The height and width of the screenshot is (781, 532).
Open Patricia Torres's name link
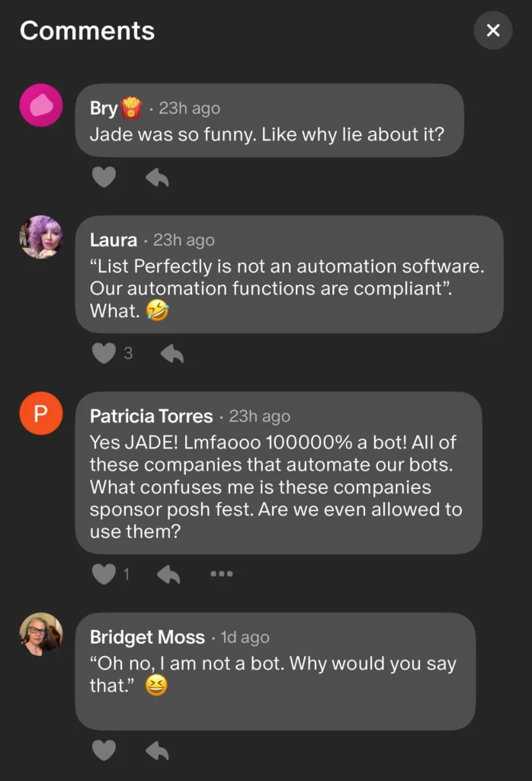point(151,416)
